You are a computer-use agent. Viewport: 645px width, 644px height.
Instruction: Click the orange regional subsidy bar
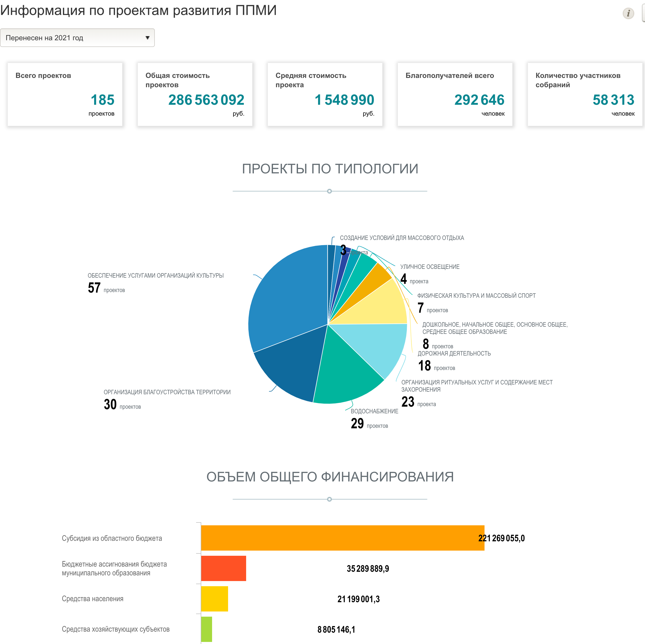click(x=343, y=538)
